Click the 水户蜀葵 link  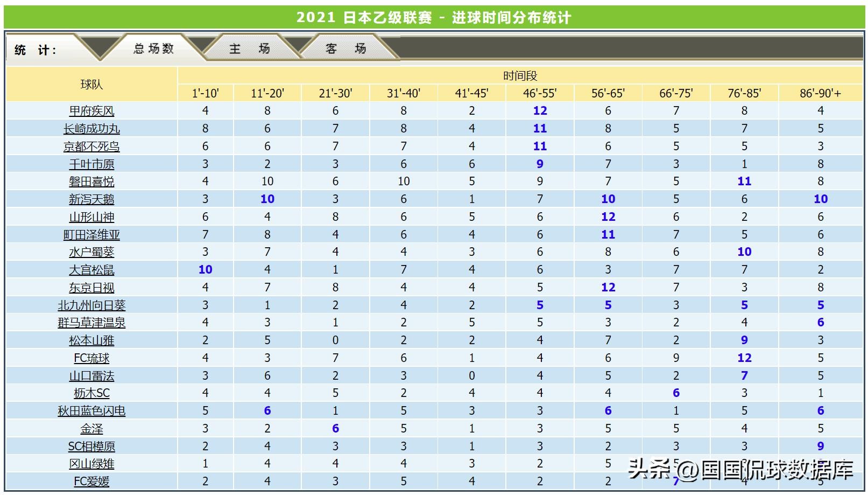[91, 252]
